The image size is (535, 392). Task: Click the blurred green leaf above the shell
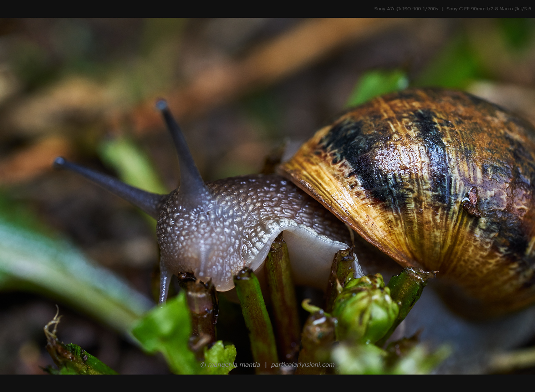tap(378, 86)
